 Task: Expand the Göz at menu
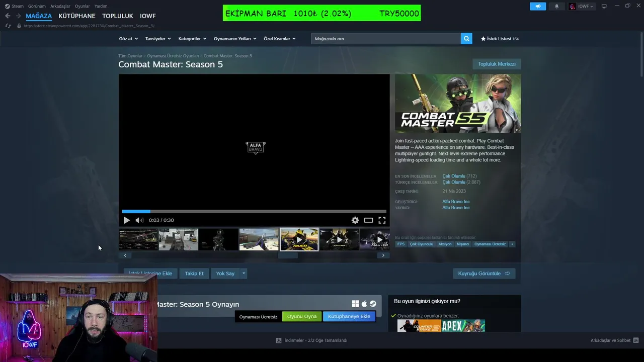(128, 39)
